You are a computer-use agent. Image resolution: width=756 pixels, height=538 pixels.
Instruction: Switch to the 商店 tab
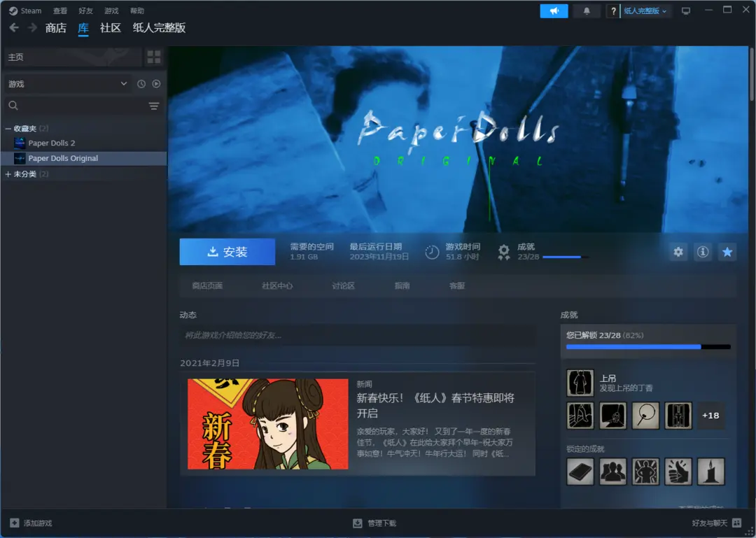(x=56, y=28)
